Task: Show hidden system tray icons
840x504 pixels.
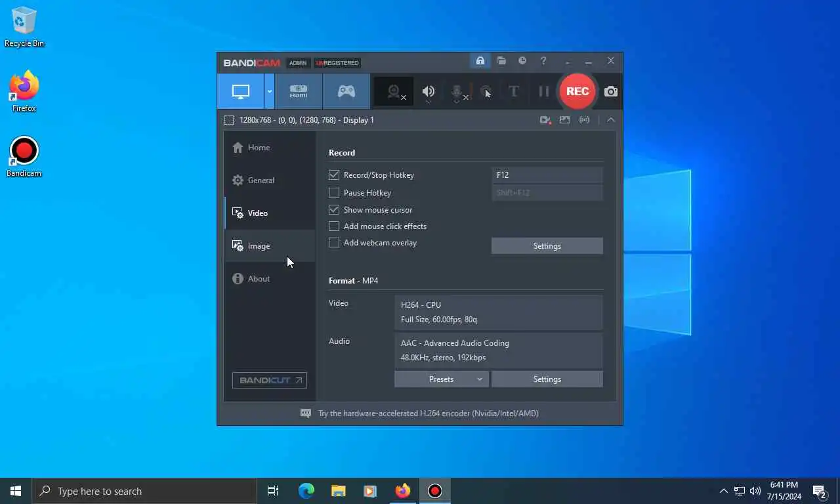Action: 723,491
